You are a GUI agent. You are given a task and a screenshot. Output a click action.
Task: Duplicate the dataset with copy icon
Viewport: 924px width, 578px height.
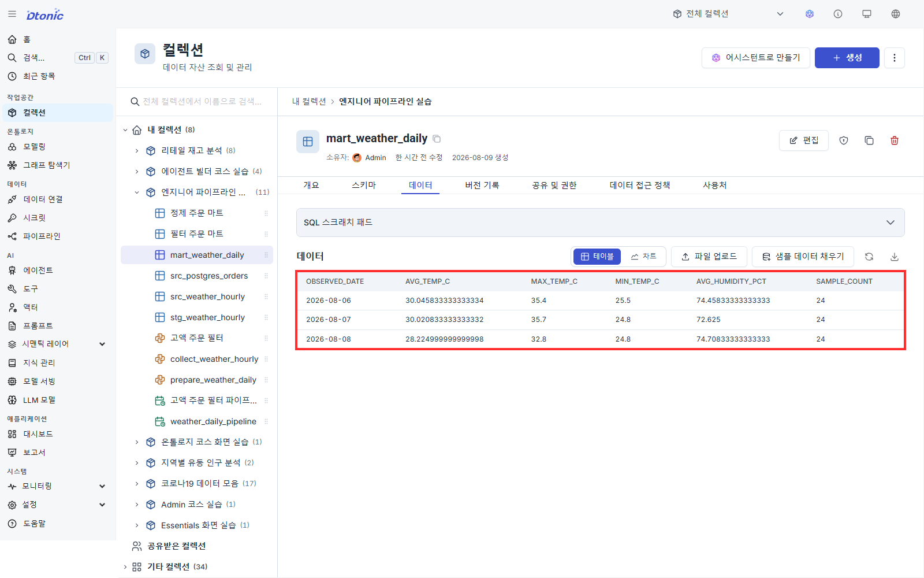coord(869,140)
